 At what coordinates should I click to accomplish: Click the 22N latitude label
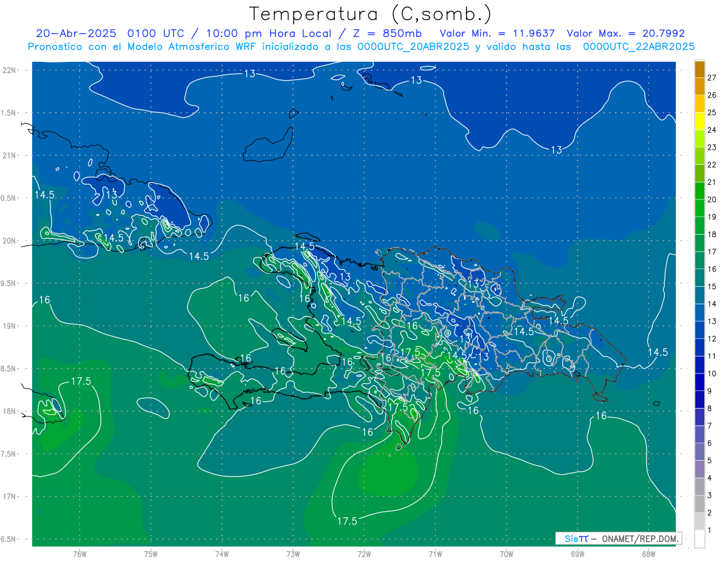click(10, 70)
